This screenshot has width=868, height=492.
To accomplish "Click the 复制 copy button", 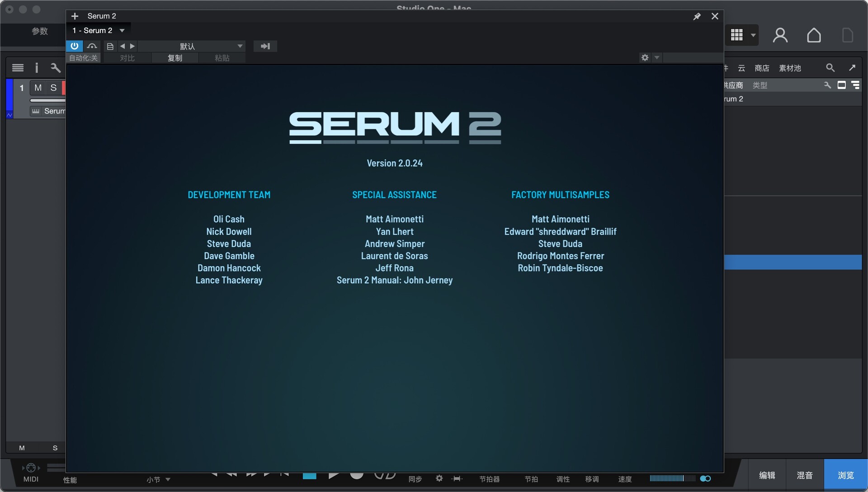I will click(175, 58).
